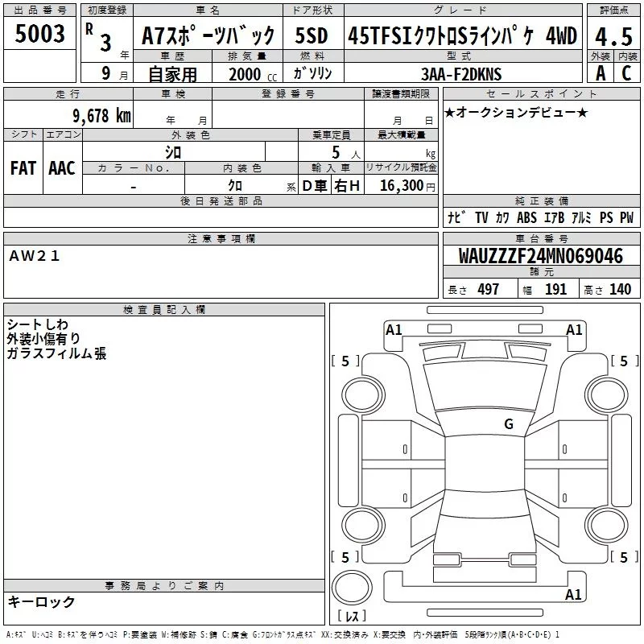Screen dimensions: 644x644
Task: Click the 純正装備 header
Action: click(x=541, y=200)
